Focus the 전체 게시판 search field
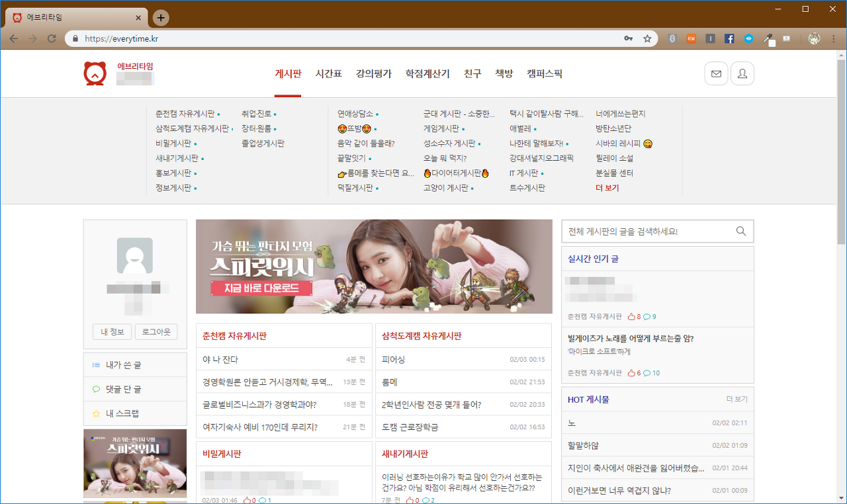Screen dimensions: 847x504 (648, 231)
